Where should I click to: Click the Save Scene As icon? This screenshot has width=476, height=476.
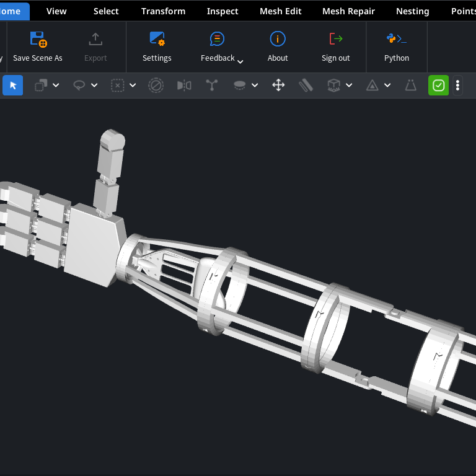pos(38,40)
